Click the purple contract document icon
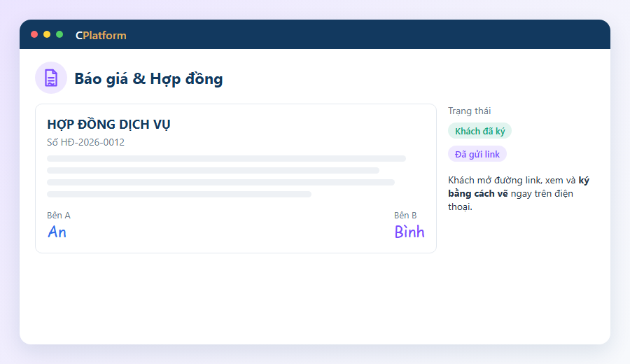 point(51,78)
